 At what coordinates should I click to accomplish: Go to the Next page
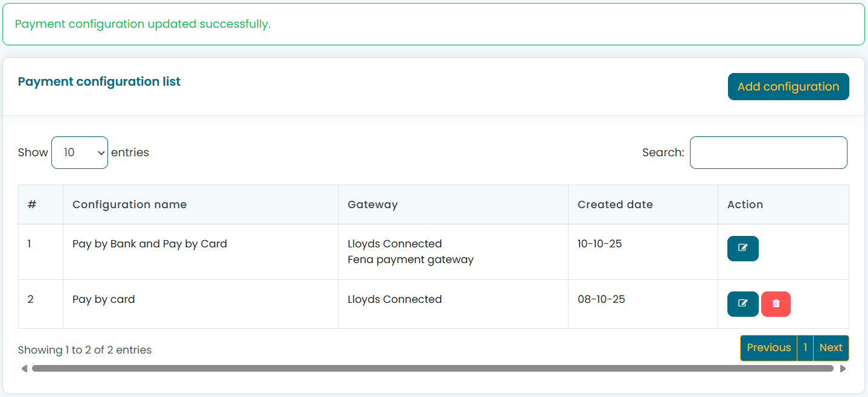[831, 348]
